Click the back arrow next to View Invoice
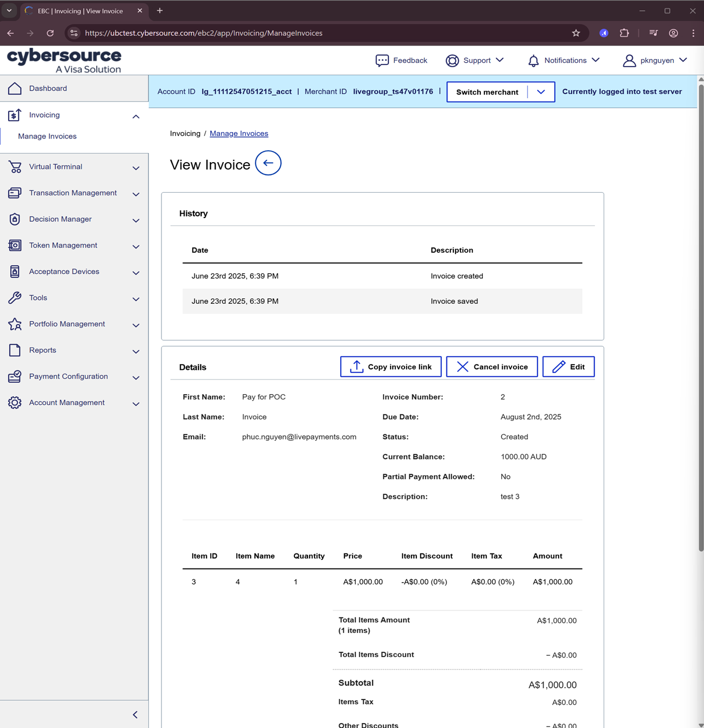The image size is (704, 728). tap(268, 163)
